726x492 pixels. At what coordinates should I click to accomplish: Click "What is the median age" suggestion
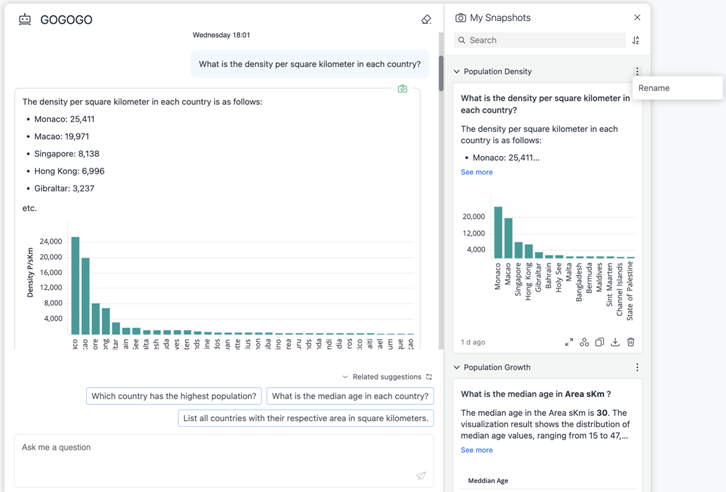tap(349, 396)
